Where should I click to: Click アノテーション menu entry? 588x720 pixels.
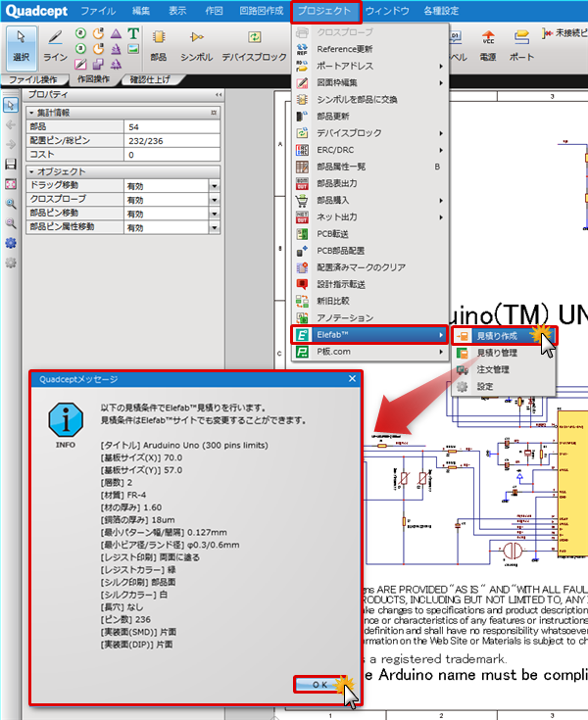point(370,317)
